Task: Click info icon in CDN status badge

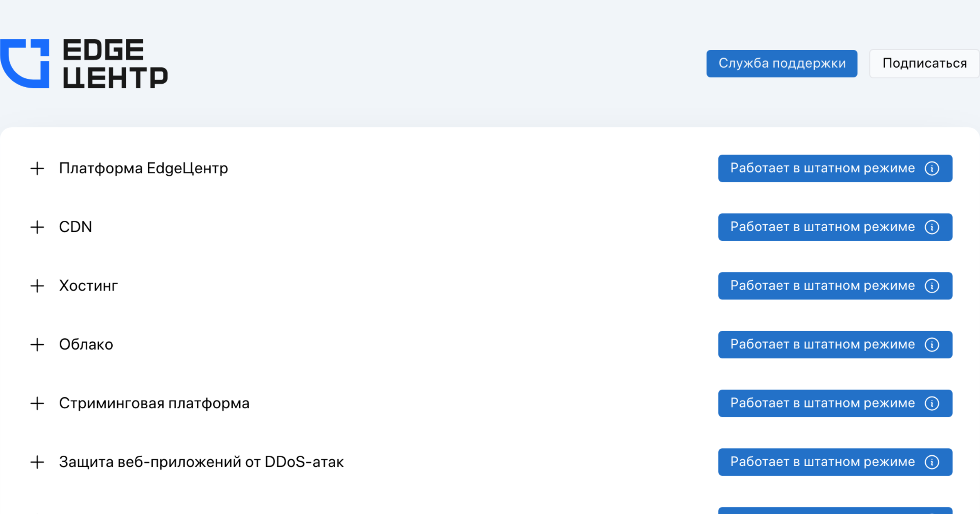Action: 932,227
